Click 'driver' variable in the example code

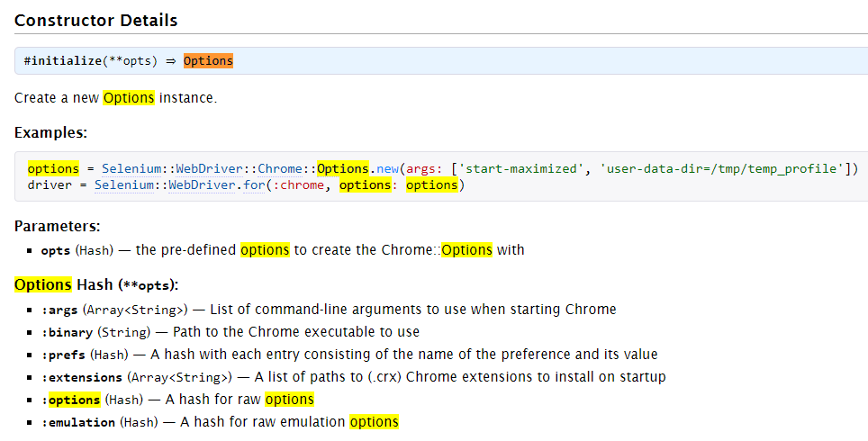point(50,184)
